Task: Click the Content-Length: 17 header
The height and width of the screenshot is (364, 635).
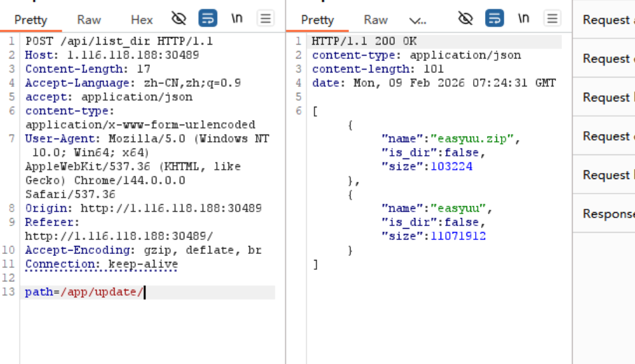Action: (88, 69)
